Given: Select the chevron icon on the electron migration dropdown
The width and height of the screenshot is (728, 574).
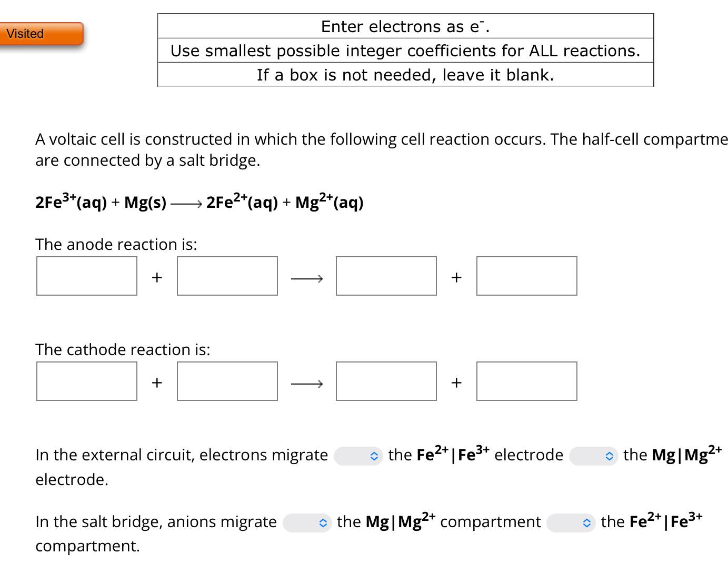Looking at the screenshot, I should 374,456.
